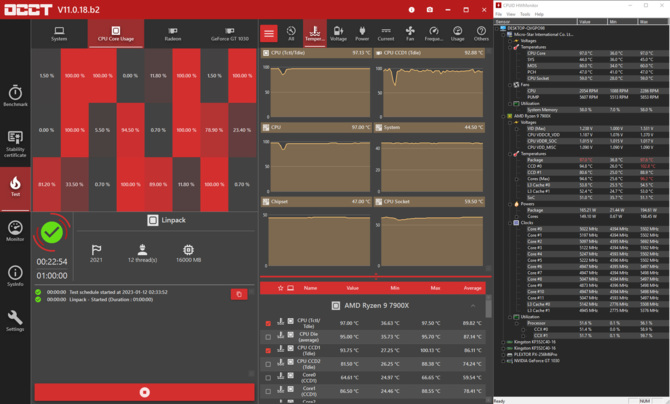Viewport: 670px width, 404px height.
Task: Select the Others sensor filter
Action: coord(481,33)
